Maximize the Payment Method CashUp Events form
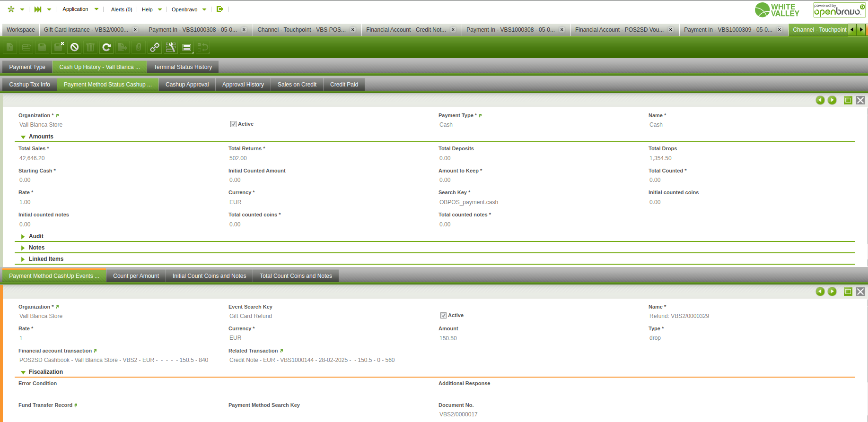 [848, 292]
